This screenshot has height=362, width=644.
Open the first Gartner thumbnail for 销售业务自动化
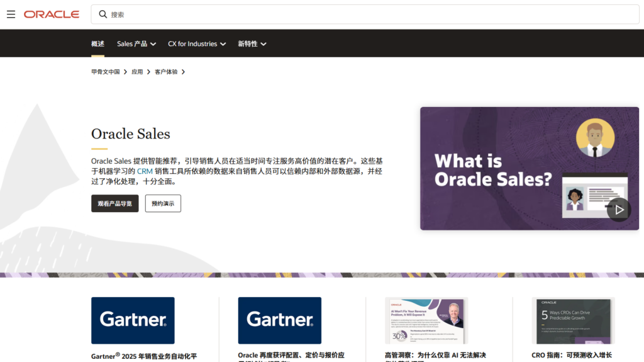[133, 320]
